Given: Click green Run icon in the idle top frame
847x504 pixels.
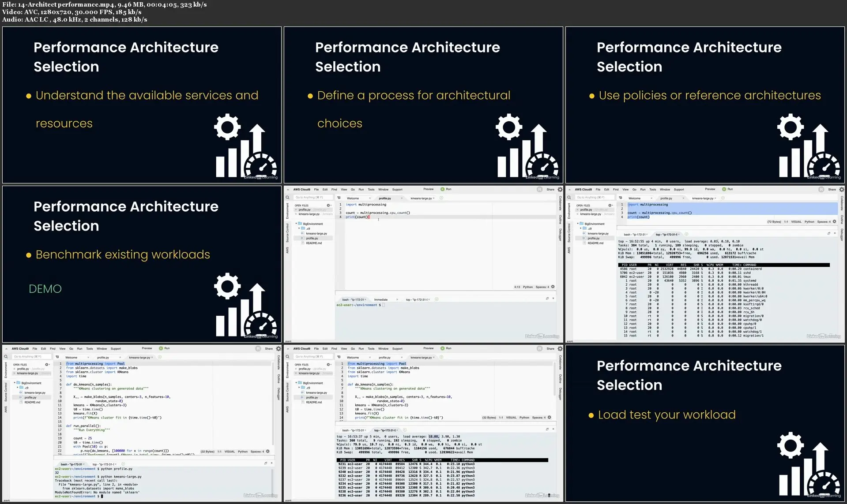Looking at the screenshot, I should [x=724, y=189].
